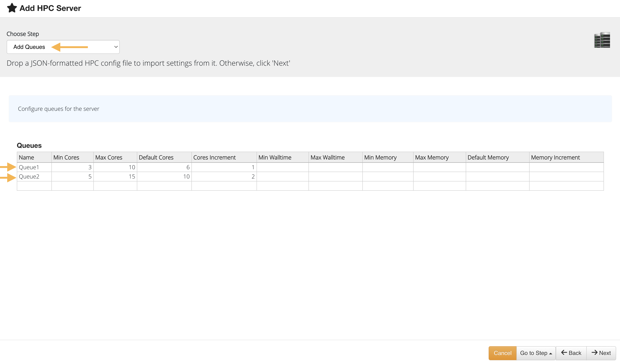Click the server rack icon
The width and height of the screenshot is (620, 364).
[602, 40]
